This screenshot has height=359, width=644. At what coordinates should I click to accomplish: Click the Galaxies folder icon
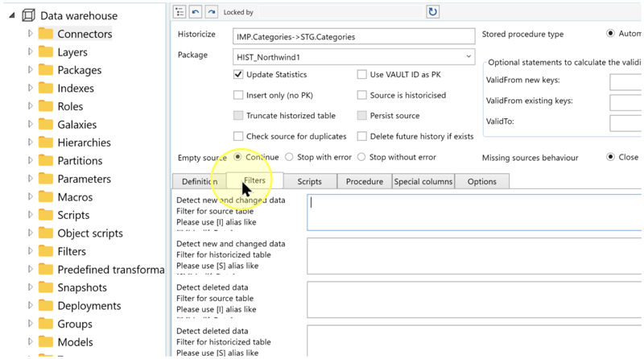coord(46,124)
